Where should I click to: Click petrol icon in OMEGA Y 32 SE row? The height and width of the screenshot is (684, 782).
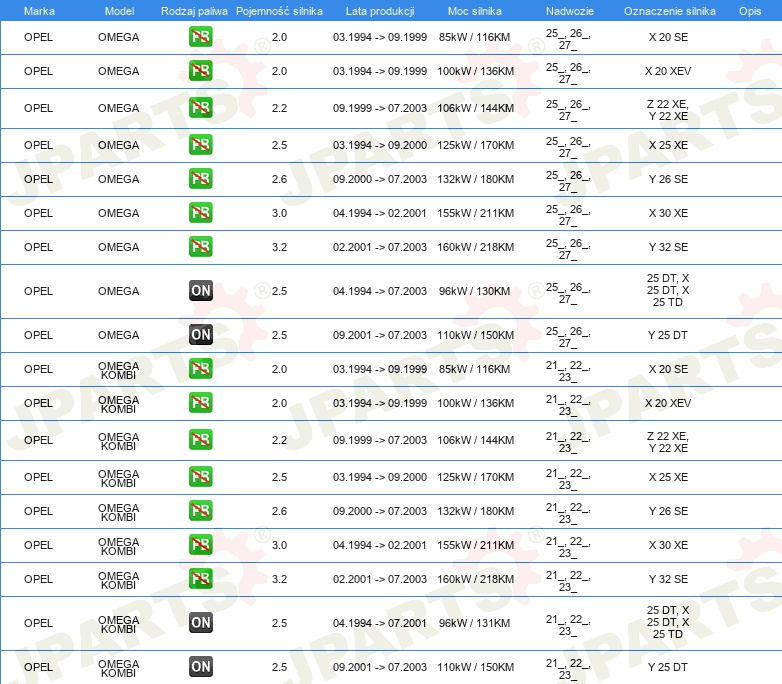click(200, 246)
